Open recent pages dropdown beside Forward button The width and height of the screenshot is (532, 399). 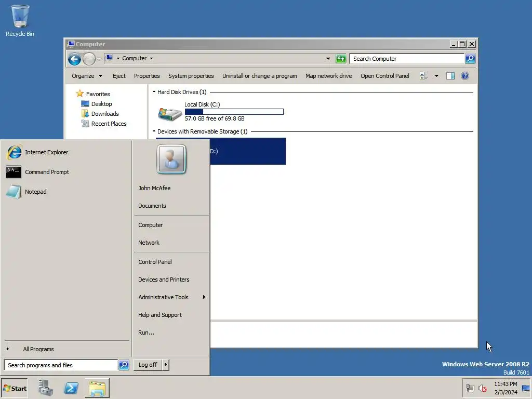(x=99, y=59)
